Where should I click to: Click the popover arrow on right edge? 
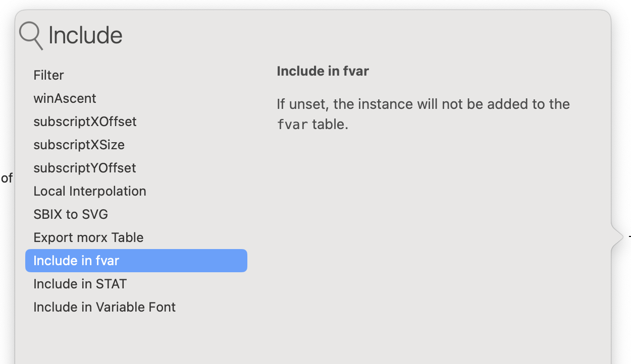click(x=617, y=236)
